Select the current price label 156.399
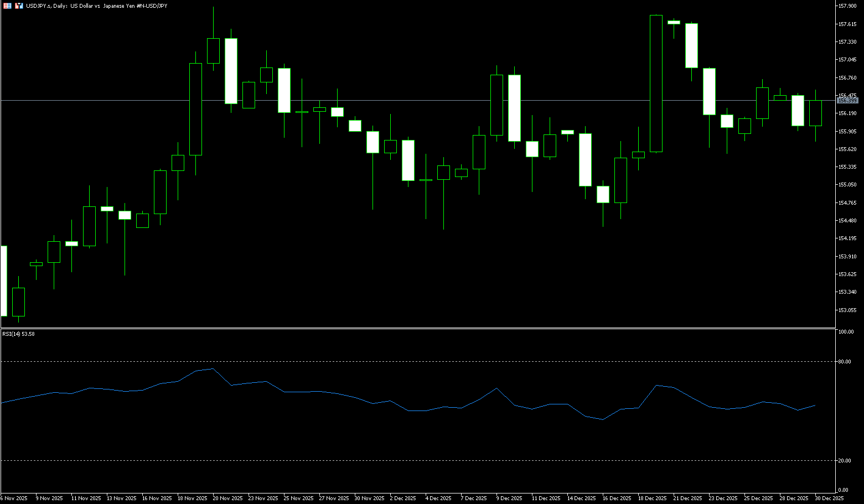Screen dimensions: 864x504 point(847,101)
